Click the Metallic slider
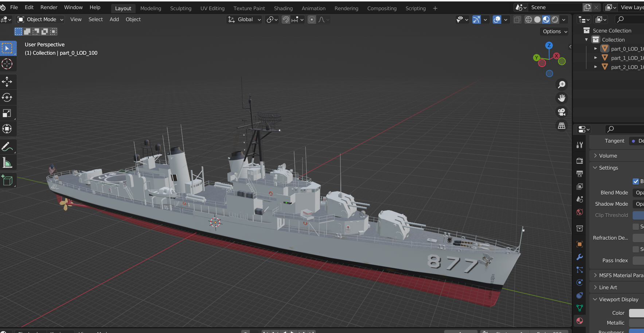The height and width of the screenshot is (333, 644). pyautogui.click(x=637, y=323)
